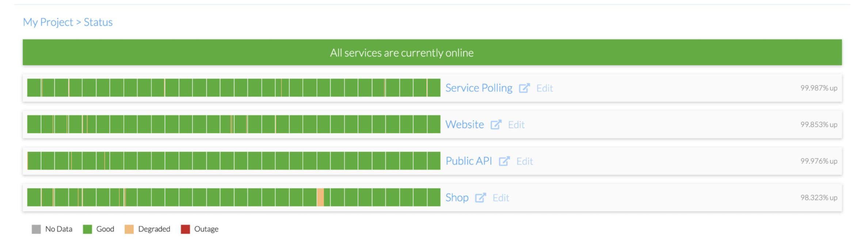Open Service Polling external link icon

point(524,88)
